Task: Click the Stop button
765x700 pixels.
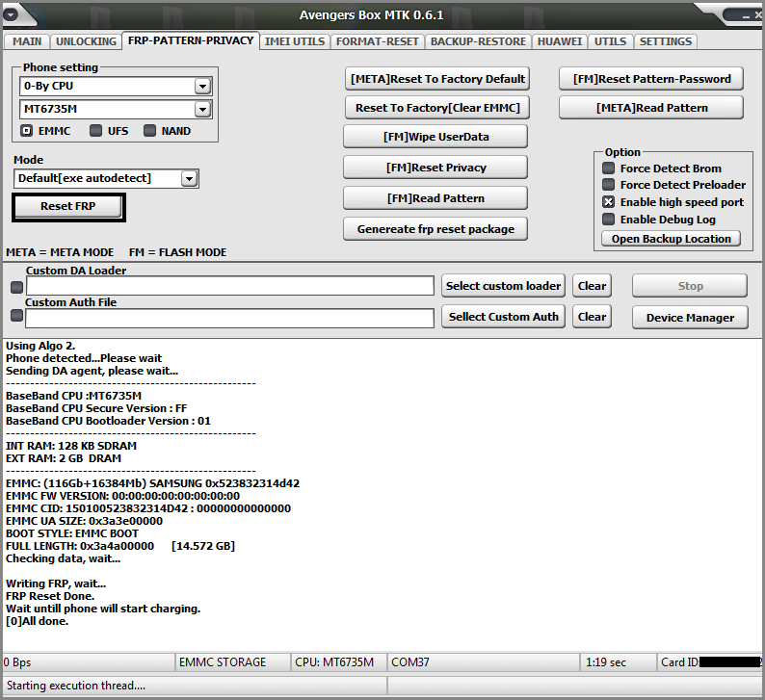Action: point(690,286)
